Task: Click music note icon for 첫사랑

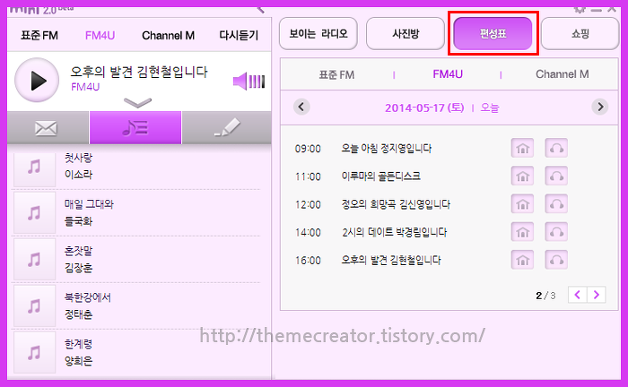Action: point(34,166)
